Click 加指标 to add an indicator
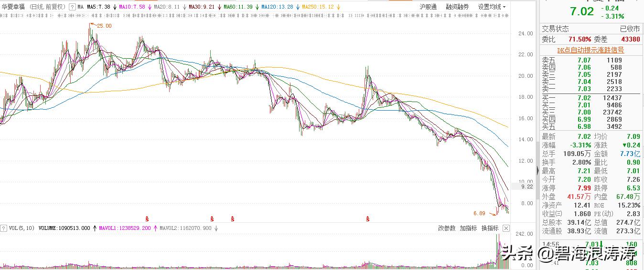The width and height of the screenshot is (644, 270). tap(468, 228)
